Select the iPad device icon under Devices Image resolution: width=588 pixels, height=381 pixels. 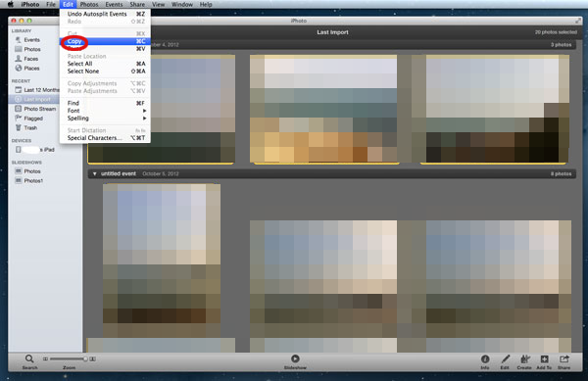tap(18, 150)
